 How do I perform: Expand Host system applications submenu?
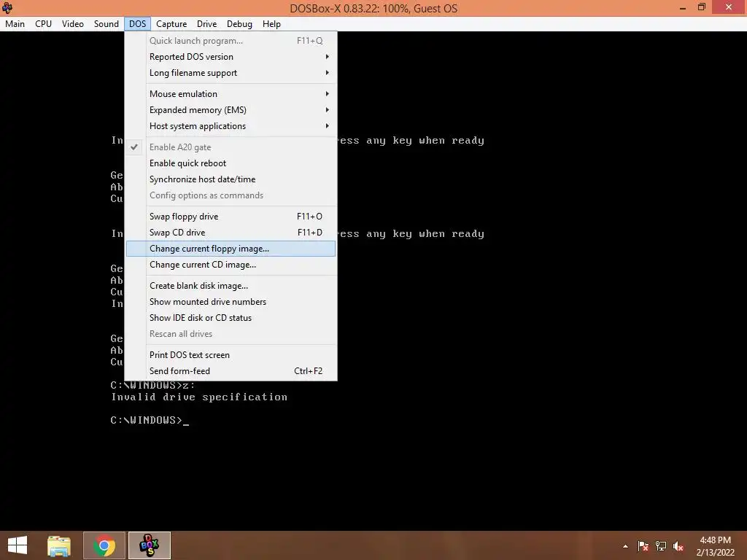[231, 126]
